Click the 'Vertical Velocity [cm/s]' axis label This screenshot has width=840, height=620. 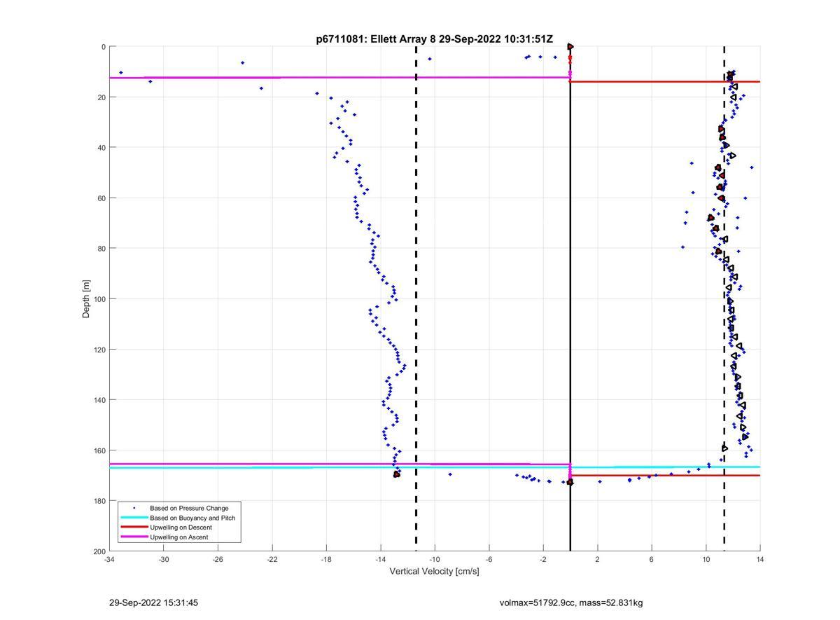[434, 572]
